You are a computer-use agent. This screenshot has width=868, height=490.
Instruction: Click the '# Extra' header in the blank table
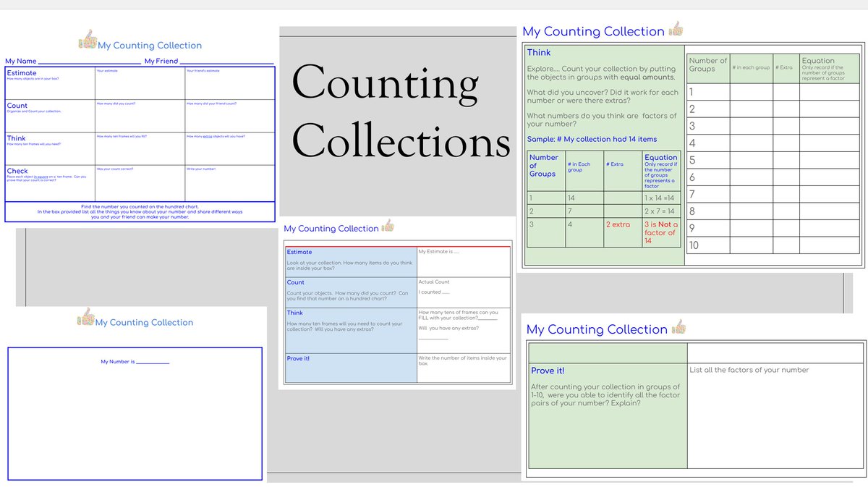[785, 67]
